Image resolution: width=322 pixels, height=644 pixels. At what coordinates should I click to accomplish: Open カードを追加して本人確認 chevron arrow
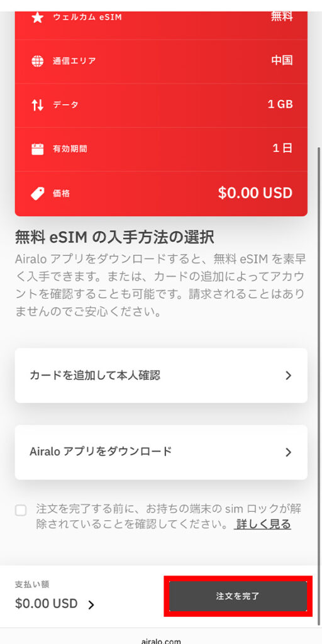(288, 375)
